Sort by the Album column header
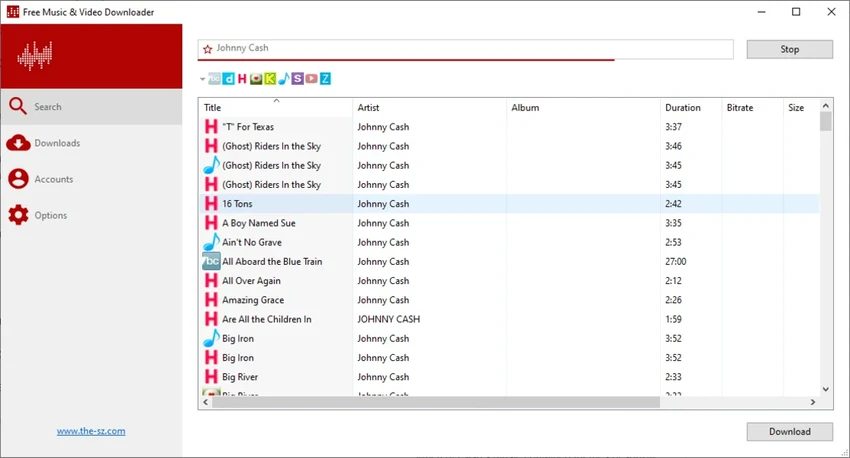The width and height of the screenshot is (850, 458). [x=583, y=107]
